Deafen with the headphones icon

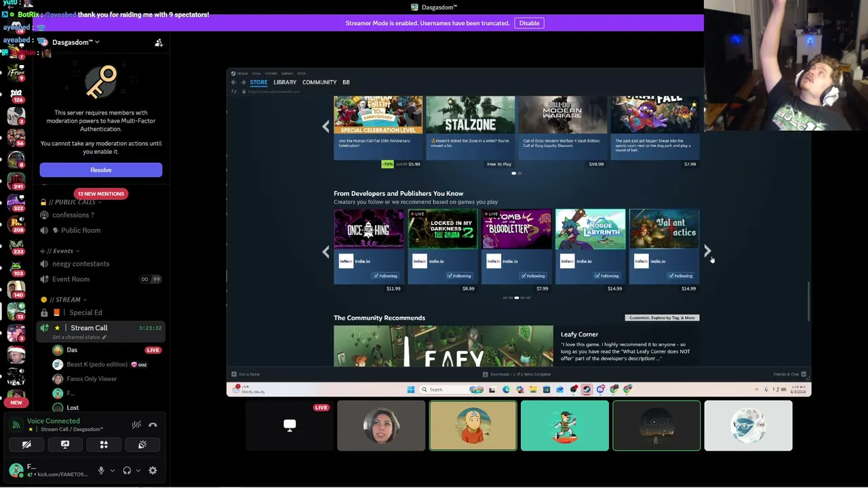127,470
